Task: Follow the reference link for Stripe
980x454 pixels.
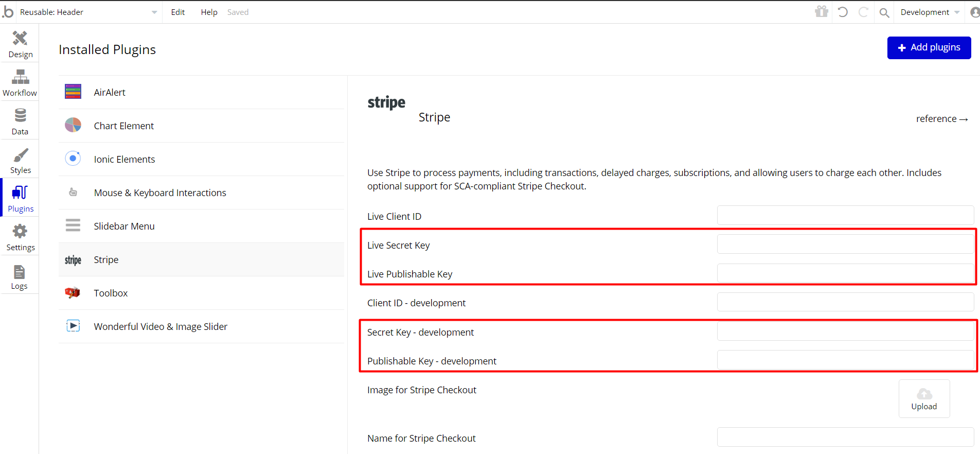Action: 942,119
